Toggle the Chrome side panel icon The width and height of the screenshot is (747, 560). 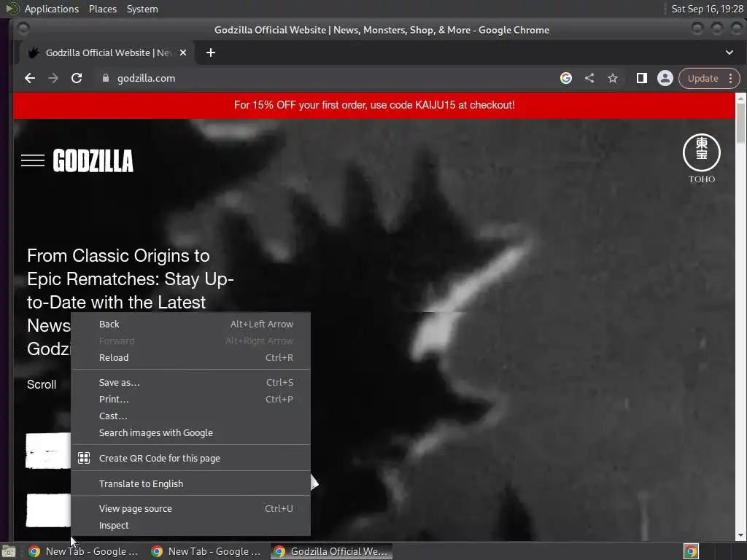tap(642, 78)
